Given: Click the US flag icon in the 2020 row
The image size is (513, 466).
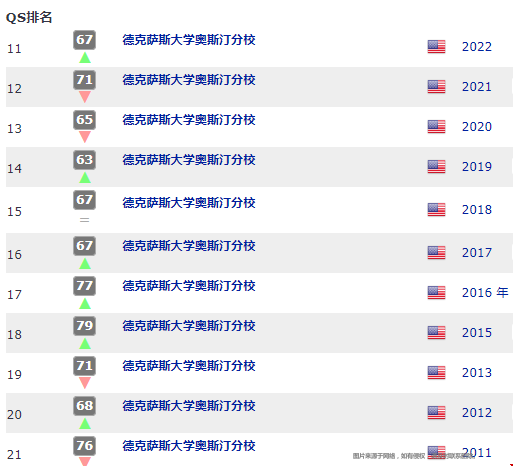Looking at the screenshot, I should click(x=436, y=126).
